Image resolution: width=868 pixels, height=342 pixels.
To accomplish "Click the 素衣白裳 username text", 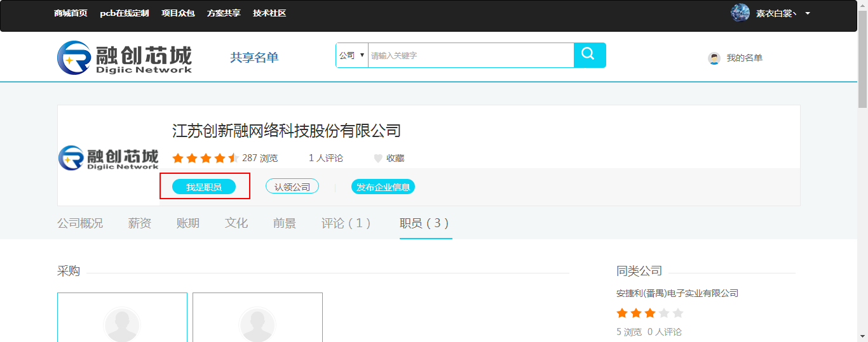I will (x=776, y=13).
